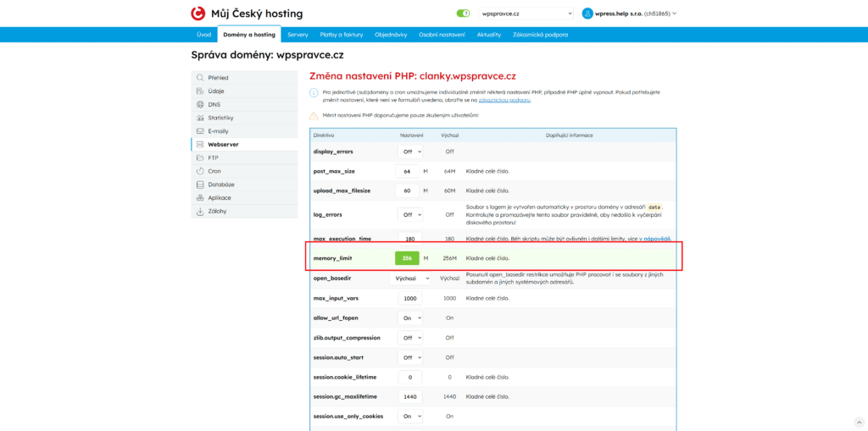
Task: Open the Úvod tab
Action: pyautogui.click(x=203, y=35)
